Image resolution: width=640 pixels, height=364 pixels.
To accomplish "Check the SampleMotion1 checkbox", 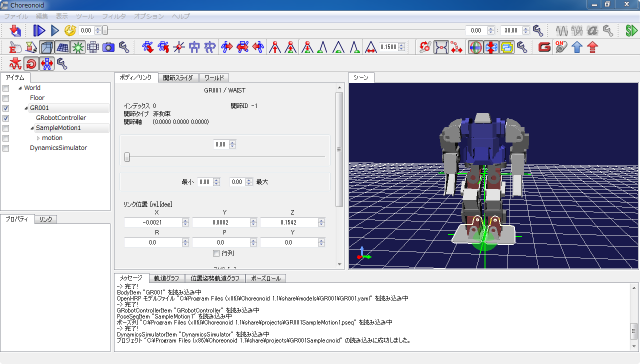I will [6, 128].
